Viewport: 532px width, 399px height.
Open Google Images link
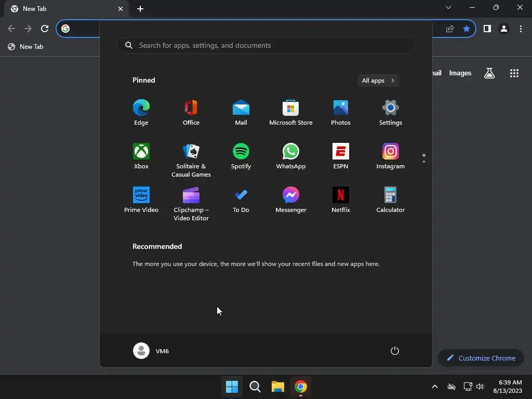click(460, 73)
